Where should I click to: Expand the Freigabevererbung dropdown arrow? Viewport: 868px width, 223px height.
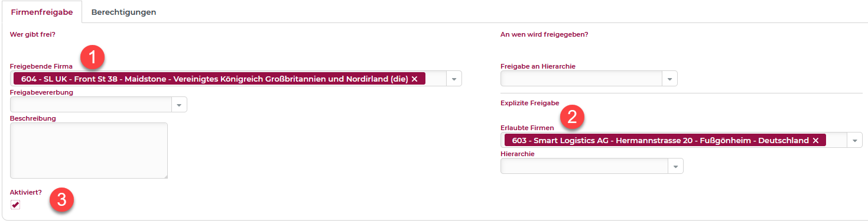tap(179, 105)
